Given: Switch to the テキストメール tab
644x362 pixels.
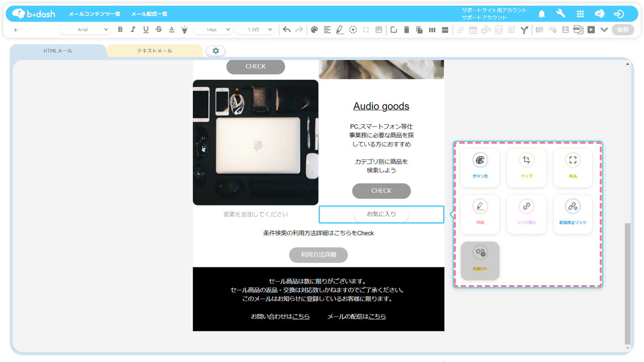Looking at the screenshot, I should 155,51.
